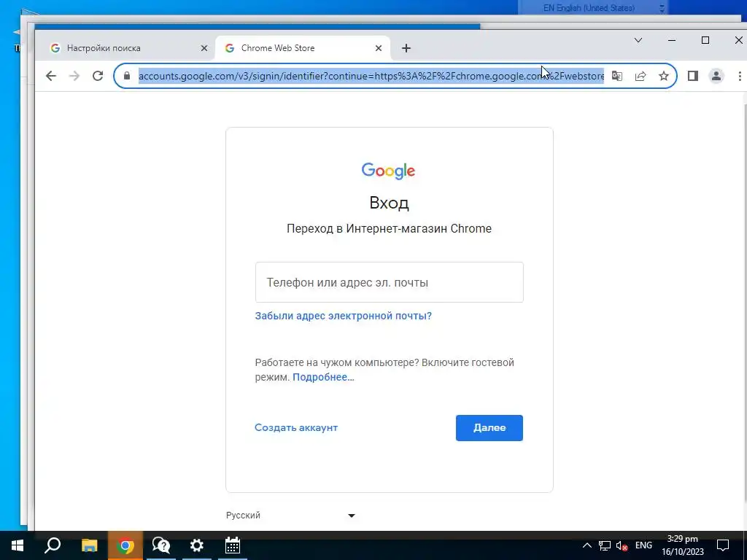
Task: Switch the ENG input language indicator
Action: (643, 545)
